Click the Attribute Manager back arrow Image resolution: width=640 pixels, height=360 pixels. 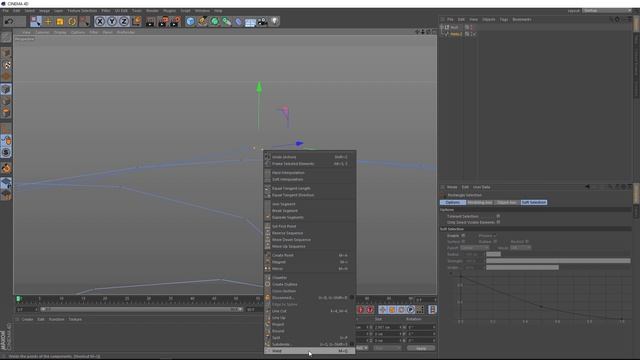click(587, 187)
